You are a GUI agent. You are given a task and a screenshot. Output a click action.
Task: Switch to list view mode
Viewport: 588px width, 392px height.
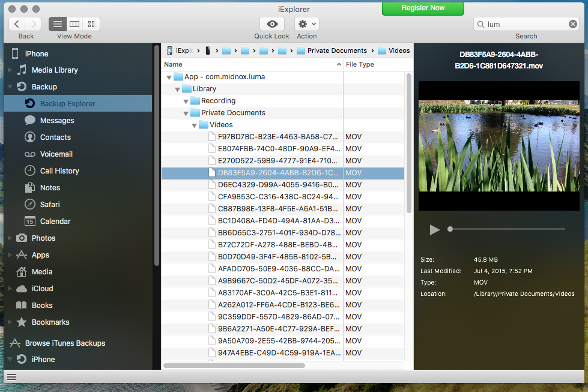[x=58, y=24]
